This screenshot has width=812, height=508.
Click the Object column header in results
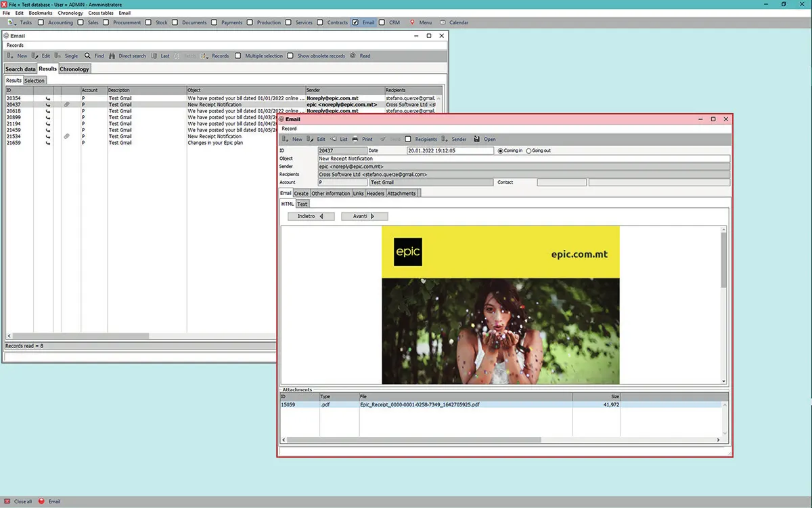[x=246, y=90]
